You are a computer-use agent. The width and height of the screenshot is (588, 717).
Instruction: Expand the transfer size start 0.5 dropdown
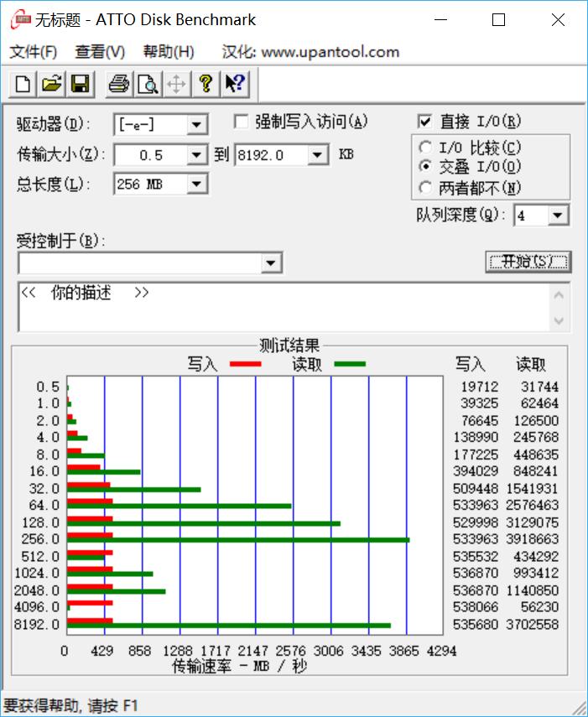(196, 155)
